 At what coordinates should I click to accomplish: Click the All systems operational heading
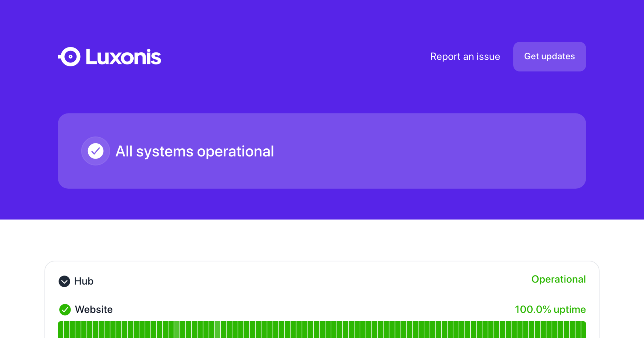195,151
